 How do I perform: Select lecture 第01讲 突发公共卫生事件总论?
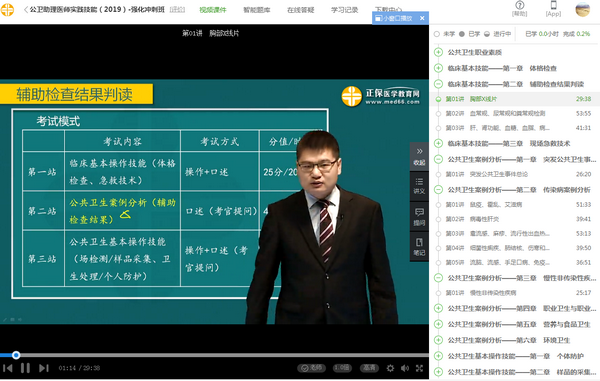pos(515,174)
